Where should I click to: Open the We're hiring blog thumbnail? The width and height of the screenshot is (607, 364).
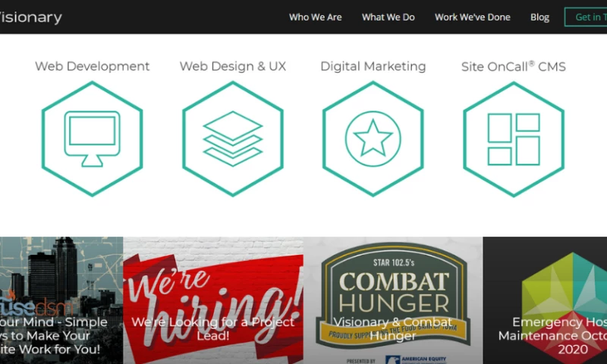[x=213, y=300]
